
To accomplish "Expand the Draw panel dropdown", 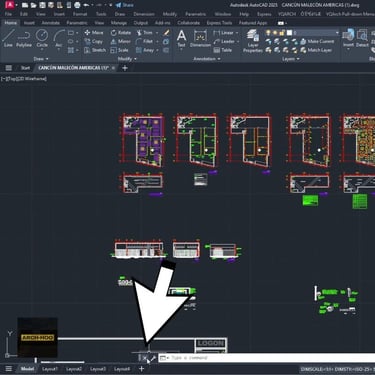I will tap(41, 59).
